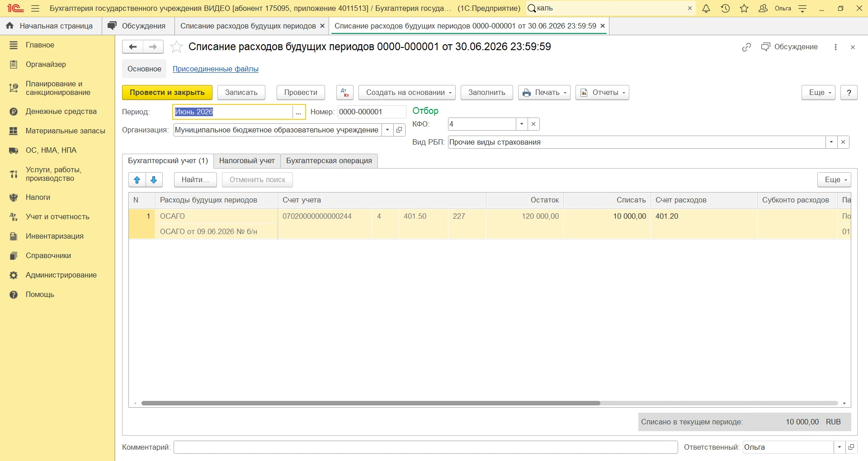The height and width of the screenshot is (461, 868).
Task: Switch to Бухгалтерская операция tab
Action: coord(329,161)
